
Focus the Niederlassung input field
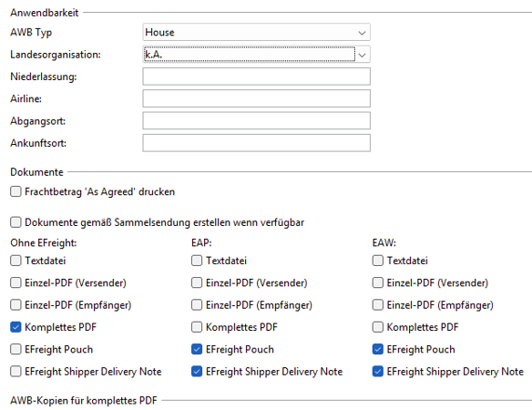tap(256, 77)
